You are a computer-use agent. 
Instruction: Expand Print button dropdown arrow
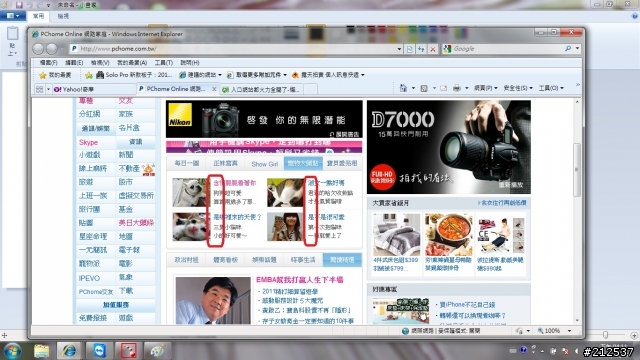click(467, 88)
